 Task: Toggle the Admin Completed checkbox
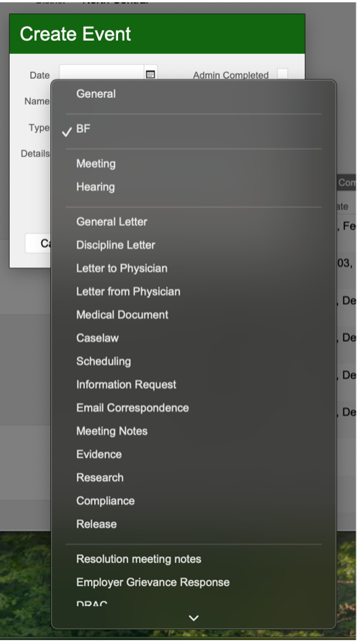[282, 74]
